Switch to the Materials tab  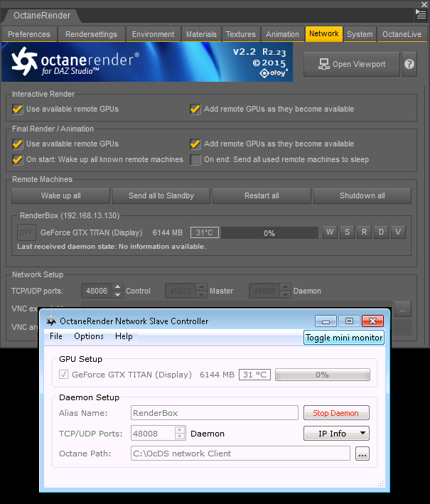pos(201,34)
